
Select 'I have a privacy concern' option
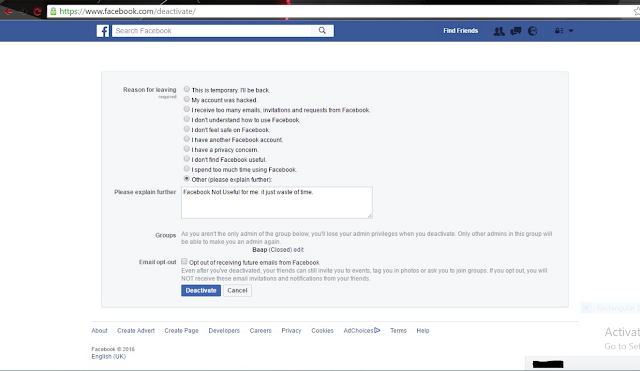(187, 149)
